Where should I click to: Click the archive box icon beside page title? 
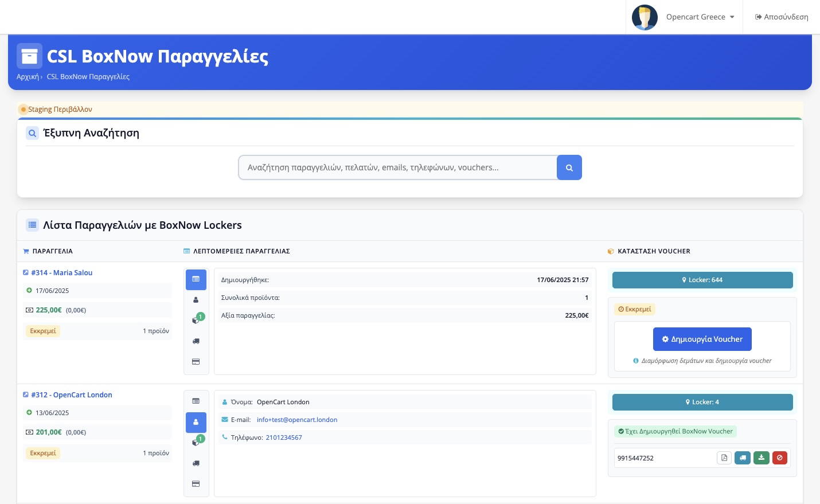(29, 56)
